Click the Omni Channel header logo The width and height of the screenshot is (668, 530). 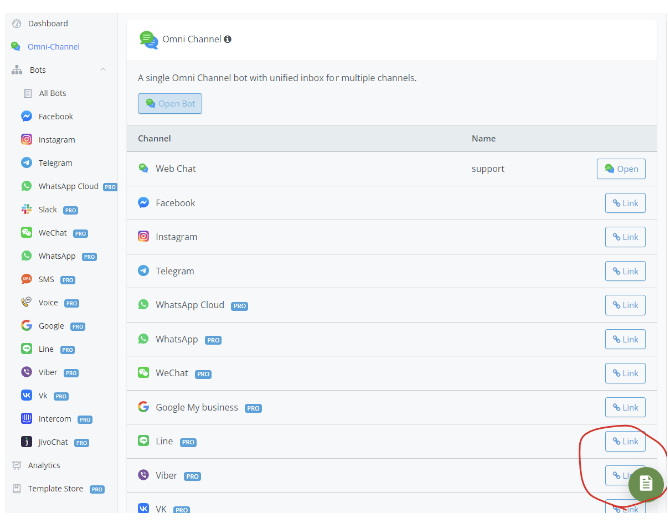pyautogui.click(x=149, y=40)
